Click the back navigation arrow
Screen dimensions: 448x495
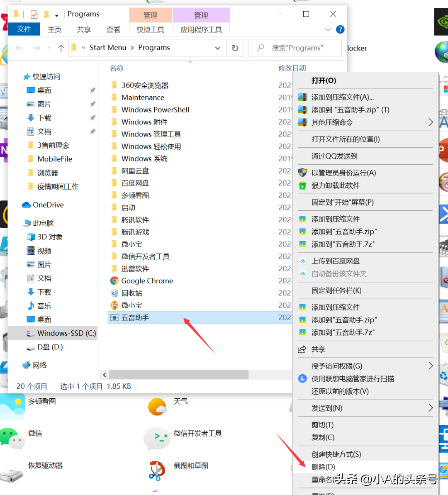pyautogui.click(x=19, y=48)
